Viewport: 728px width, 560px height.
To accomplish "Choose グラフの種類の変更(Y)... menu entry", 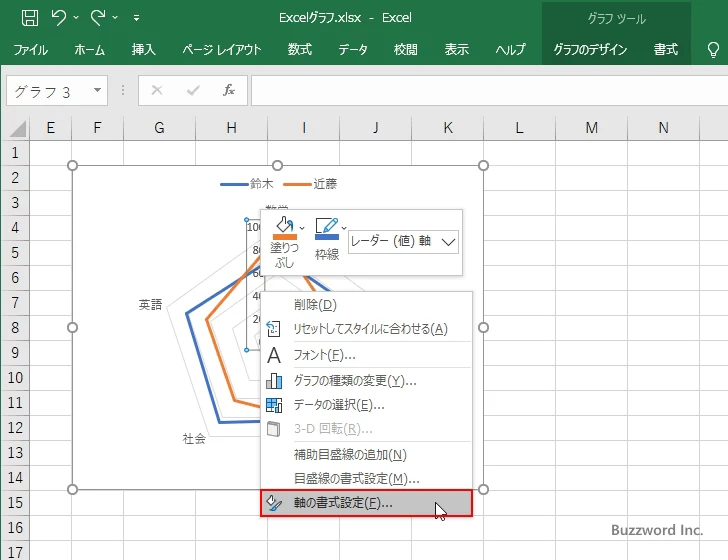I will [x=367, y=381].
